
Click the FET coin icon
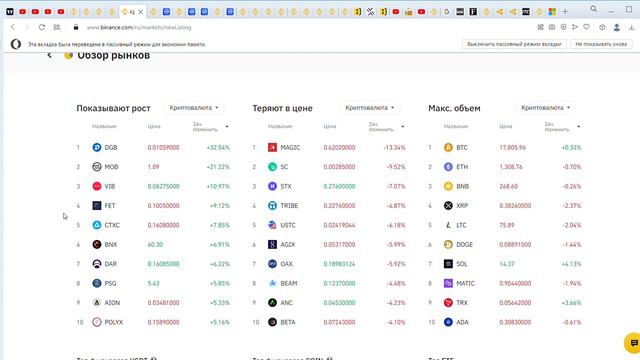coord(97,205)
